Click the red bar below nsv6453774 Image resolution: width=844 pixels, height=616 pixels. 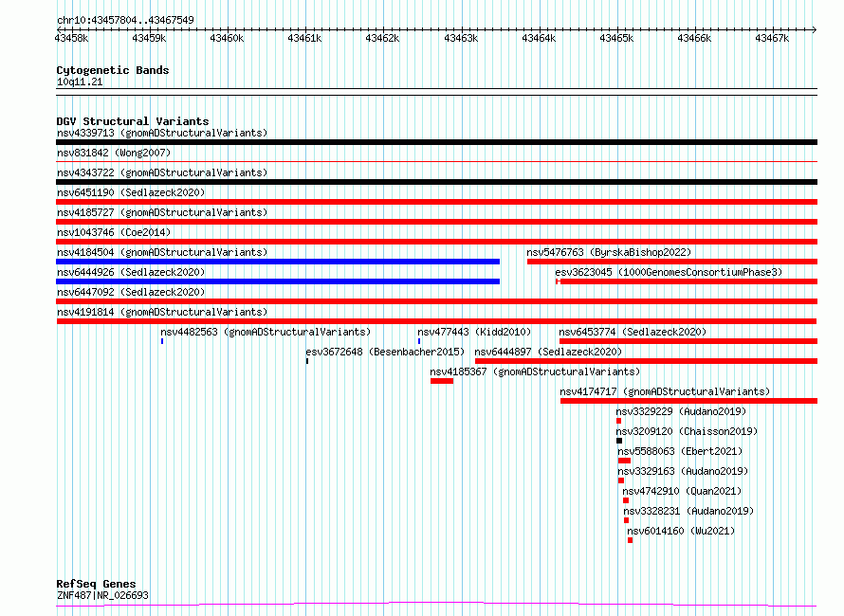click(688, 341)
